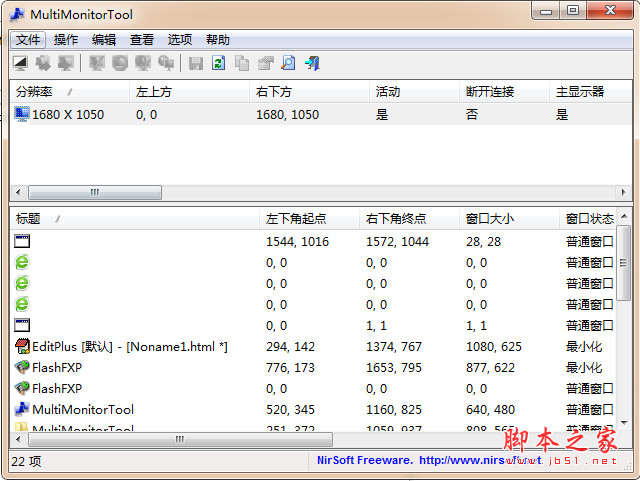The image size is (640, 481).
Task: Click the greyed multi-monitor icon before the save icon
Action: click(166, 64)
